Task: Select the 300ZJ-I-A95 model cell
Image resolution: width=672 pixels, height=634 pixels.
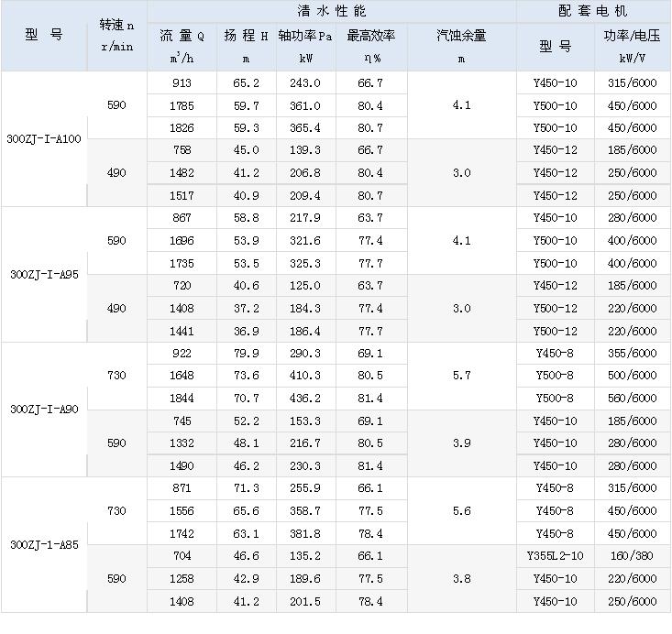Action: tap(44, 275)
